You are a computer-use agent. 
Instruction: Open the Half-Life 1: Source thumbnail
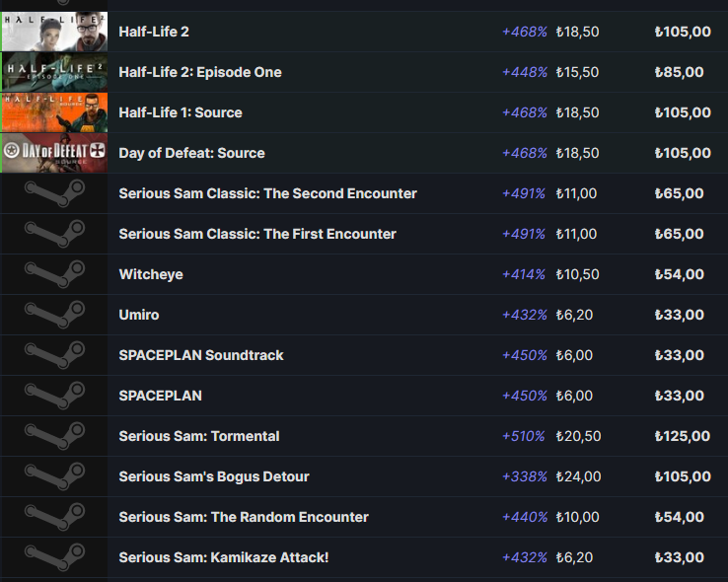(x=55, y=112)
